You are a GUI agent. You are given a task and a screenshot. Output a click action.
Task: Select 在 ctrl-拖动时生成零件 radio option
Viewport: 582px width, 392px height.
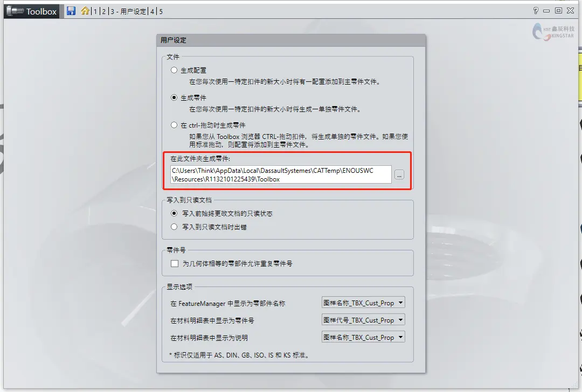(x=174, y=125)
